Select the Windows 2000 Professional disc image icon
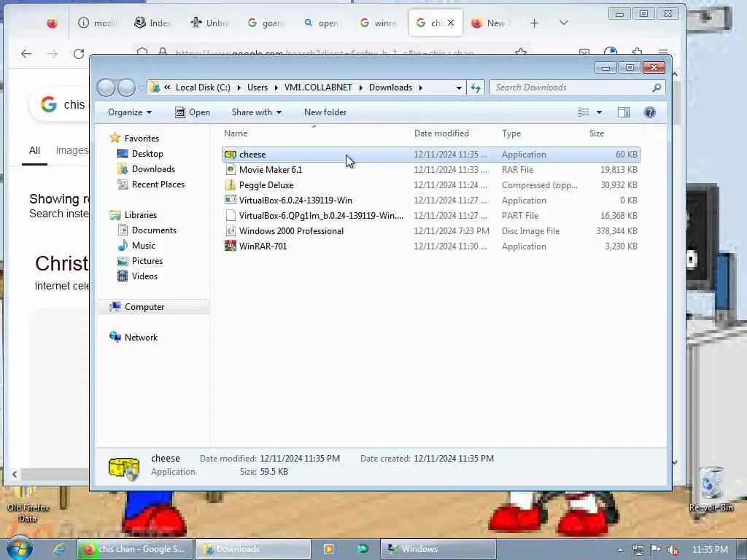This screenshot has height=560, width=747. point(230,231)
